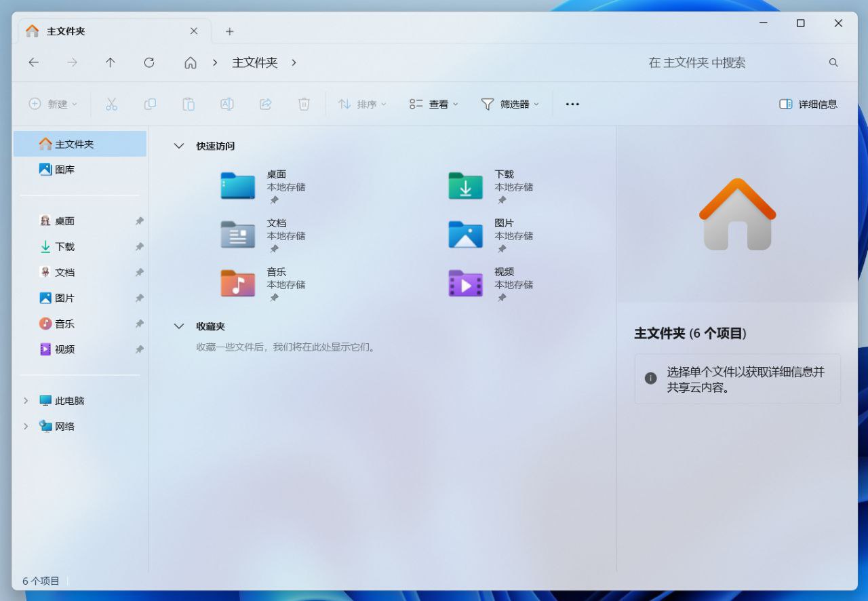The height and width of the screenshot is (601, 868).
Task: Open the 排序 dropdown
Action: coord(362,104)
